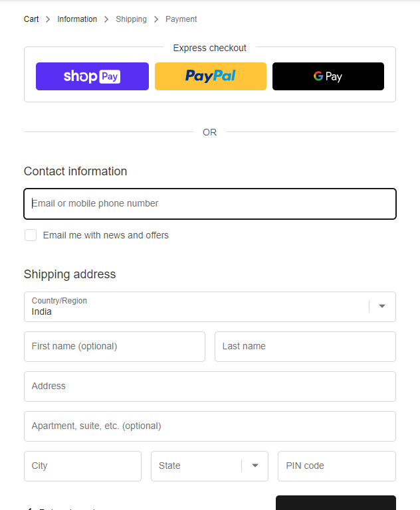Click into the Last name field
This screenshot has width=420, height=510.
[x=305, y=347]
